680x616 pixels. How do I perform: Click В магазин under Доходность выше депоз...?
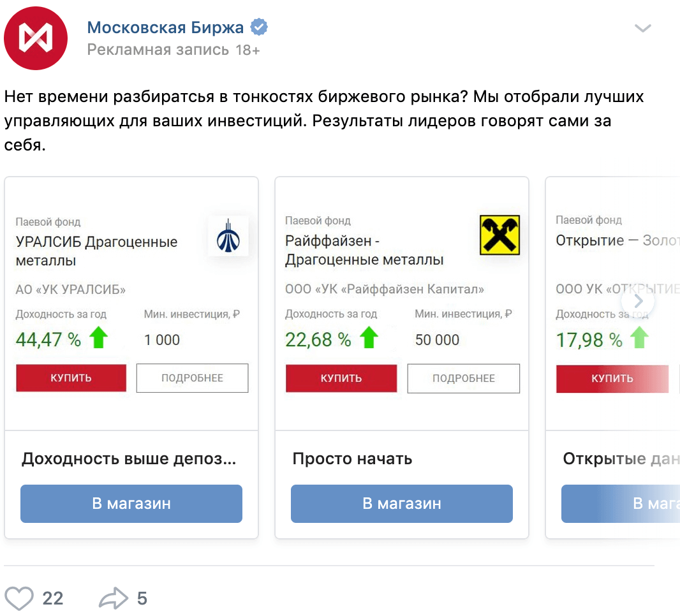click(x=131, y=504)
